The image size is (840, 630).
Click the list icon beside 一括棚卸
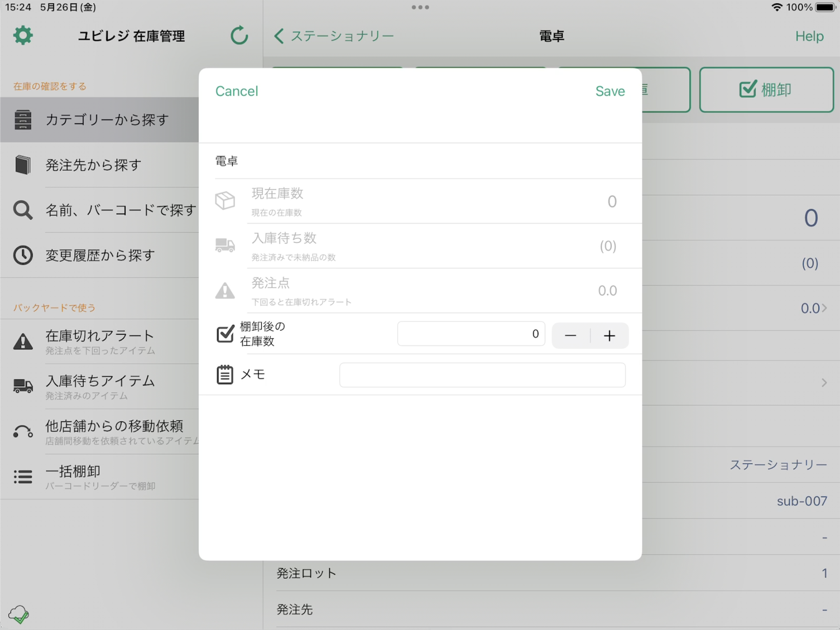click(23, 477)
